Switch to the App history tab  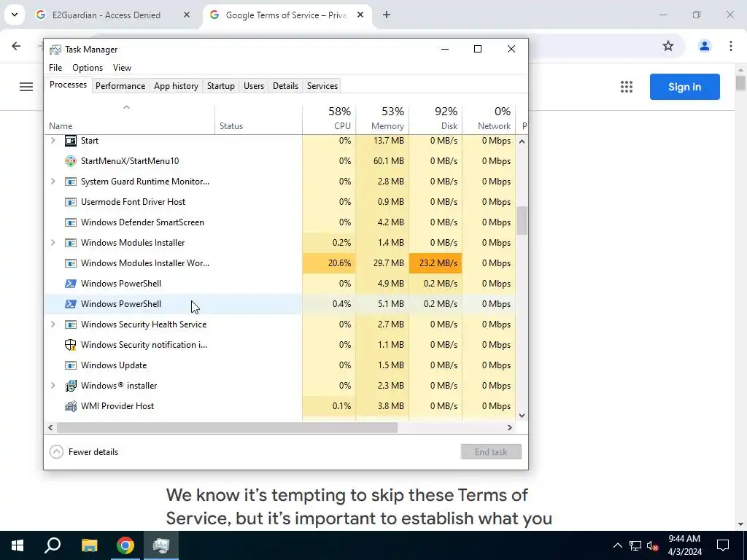tap(176, 86)
